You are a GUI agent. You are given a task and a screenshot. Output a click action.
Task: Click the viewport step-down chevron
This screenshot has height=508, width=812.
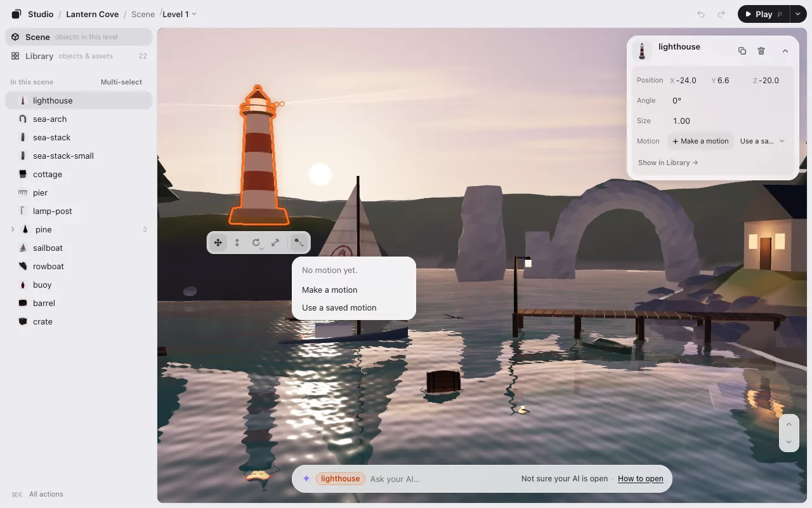tap(789, 442)
